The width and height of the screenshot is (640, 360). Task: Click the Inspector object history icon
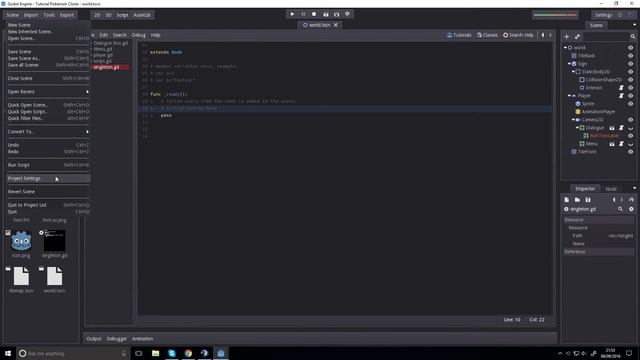(x=631, y=200)
